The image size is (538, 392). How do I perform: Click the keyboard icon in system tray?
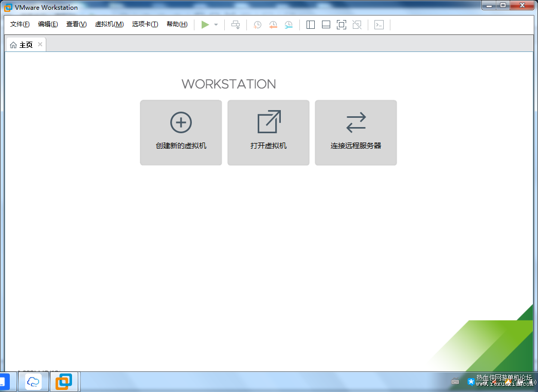(x=455, y=381)
